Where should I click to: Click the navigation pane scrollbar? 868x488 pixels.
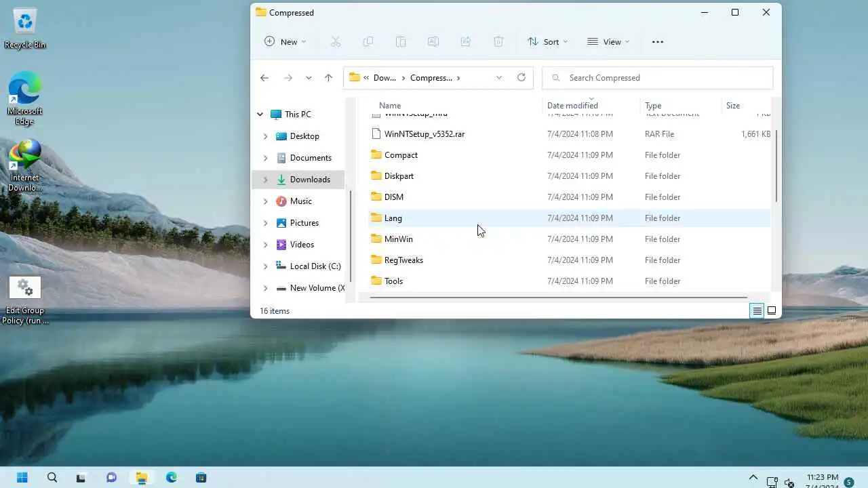[x=351, y=236]
